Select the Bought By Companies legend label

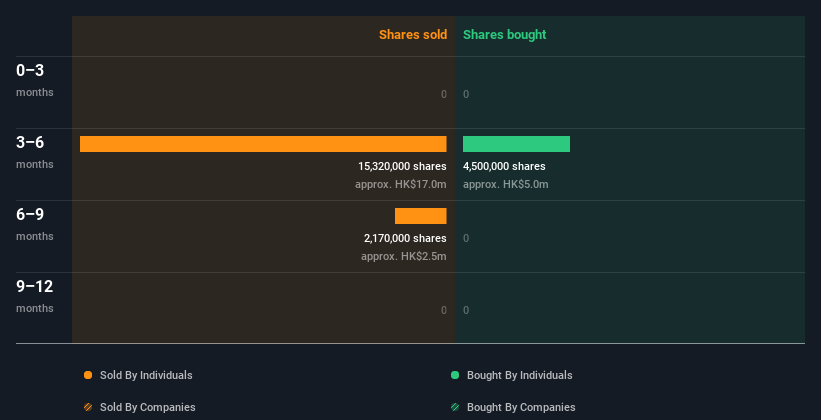coord(521,407)
